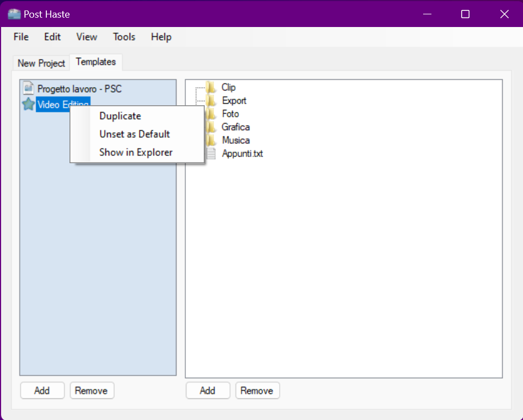Switch to the New Project tab
The image size is (523, 420).
tap(41, 63)
